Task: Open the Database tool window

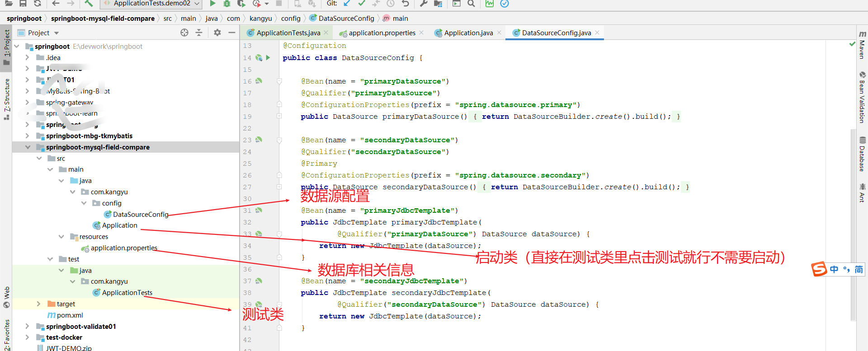Action: 862,154
